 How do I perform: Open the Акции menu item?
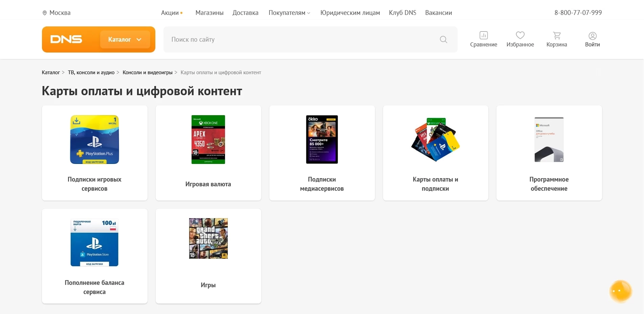170,13
